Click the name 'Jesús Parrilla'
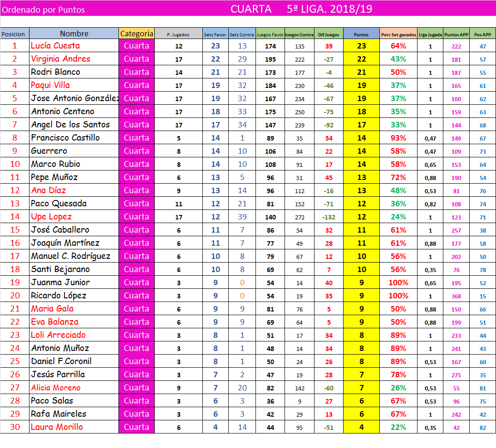The width and height of the screenshot is (496, 448). pyautogui.click(x=58, y=375)
